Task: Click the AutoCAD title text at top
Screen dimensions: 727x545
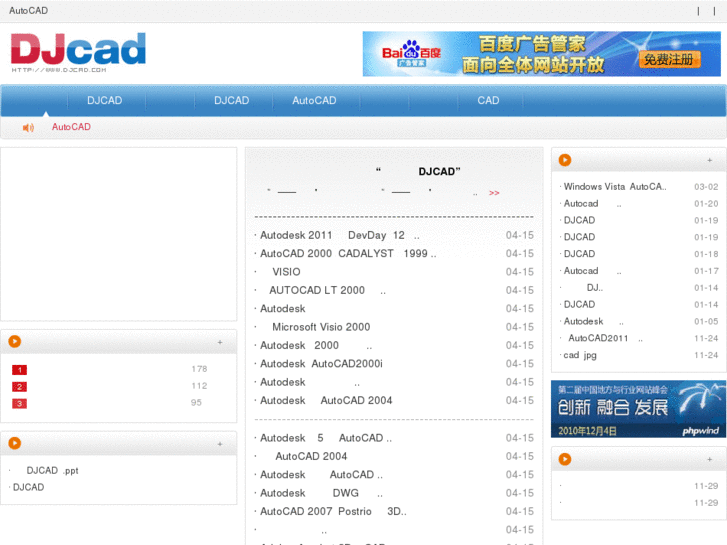Action: point(28,11)
